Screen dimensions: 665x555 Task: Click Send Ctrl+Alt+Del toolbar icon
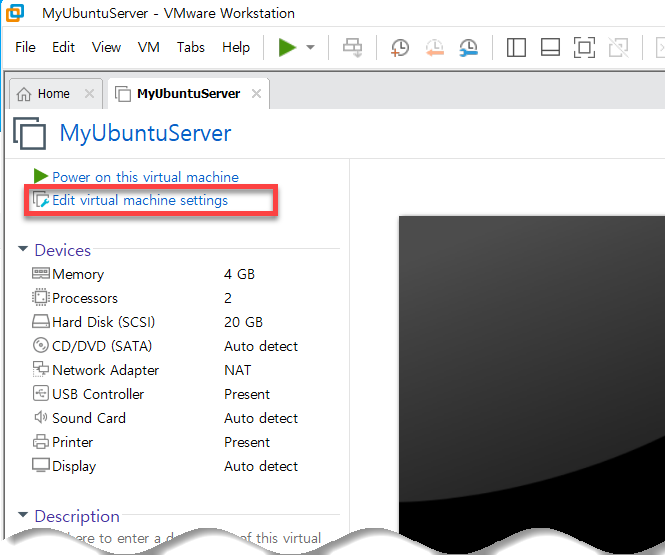pyautogui.click(x=352, y=47)
